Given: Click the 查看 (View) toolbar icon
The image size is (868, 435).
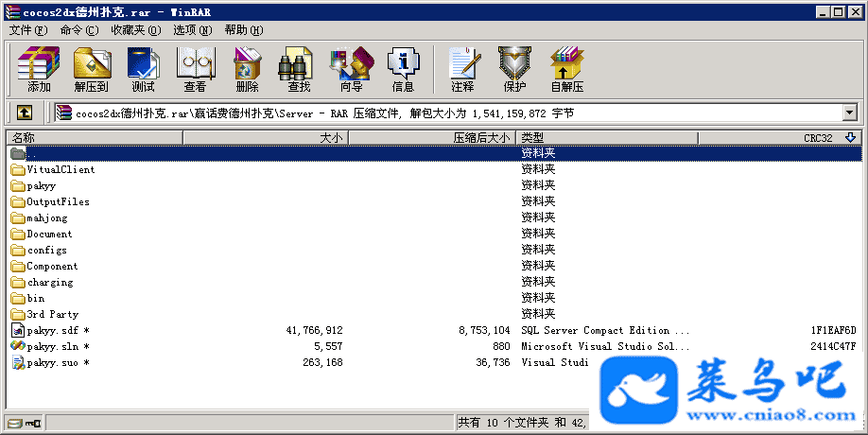Looking at the screenshot, I should [195, 69].
